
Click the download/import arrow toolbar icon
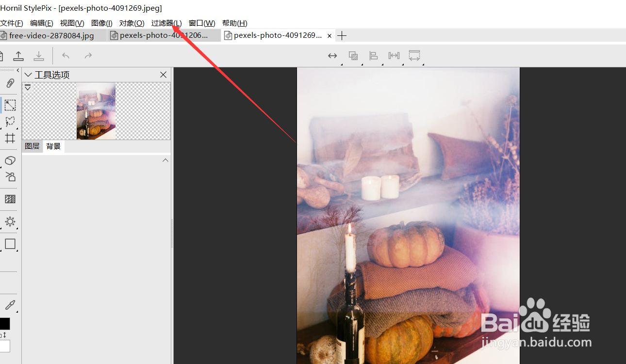click(39, 56)
